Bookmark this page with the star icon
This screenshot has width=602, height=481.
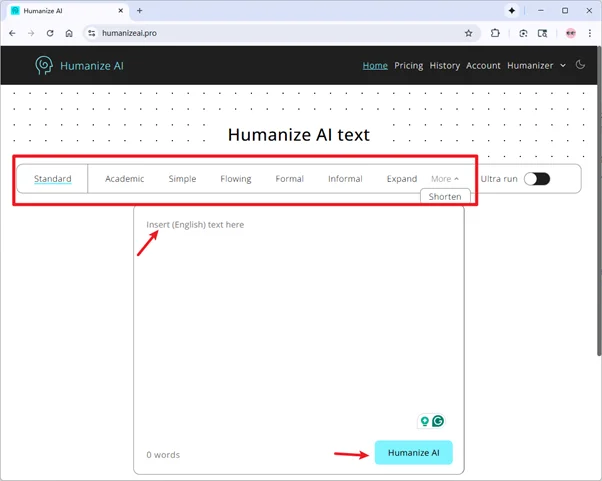(468, 33)
